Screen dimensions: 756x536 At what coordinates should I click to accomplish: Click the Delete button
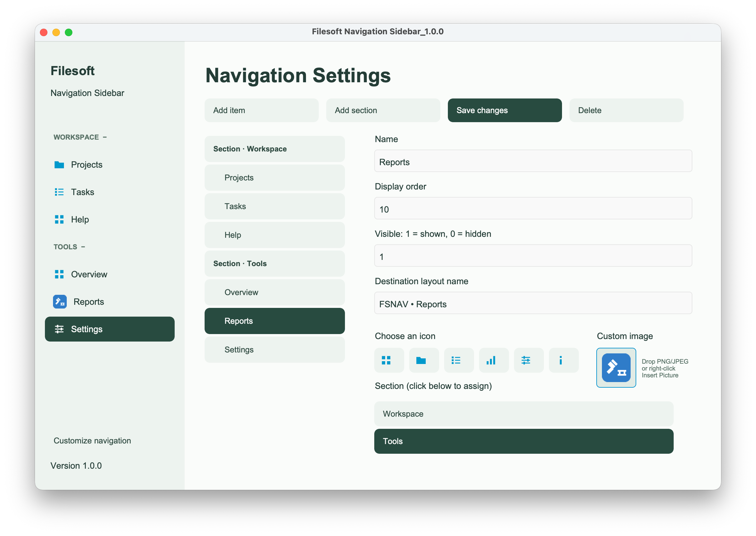(627, 110)
